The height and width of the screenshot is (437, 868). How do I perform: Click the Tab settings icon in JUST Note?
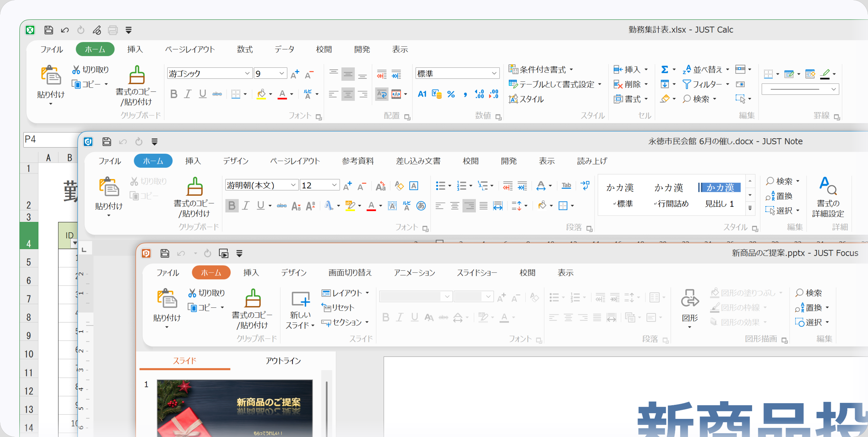tap(566, 185)
